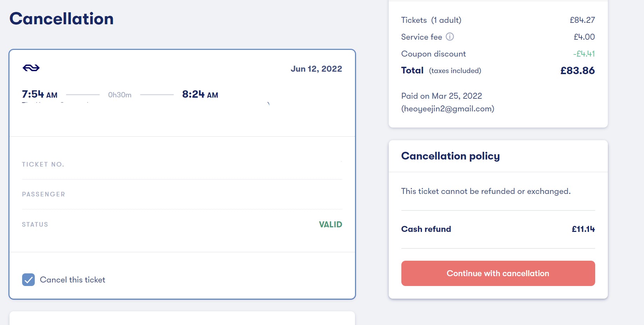The height and width of the screenshot is (325, 644).
Task: Click the Cancel this ticket label
Action: 72,280
